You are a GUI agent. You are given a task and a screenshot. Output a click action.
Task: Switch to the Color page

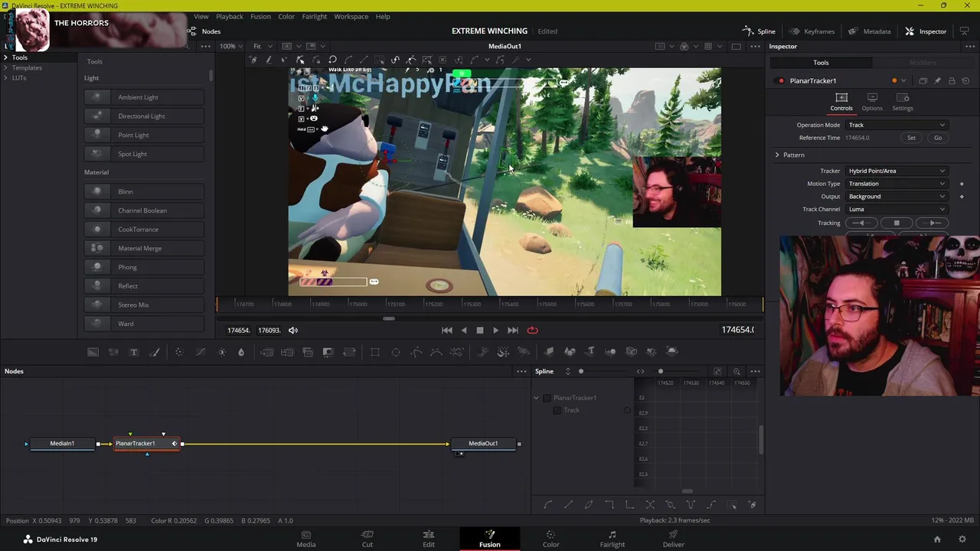pos(551,539)
